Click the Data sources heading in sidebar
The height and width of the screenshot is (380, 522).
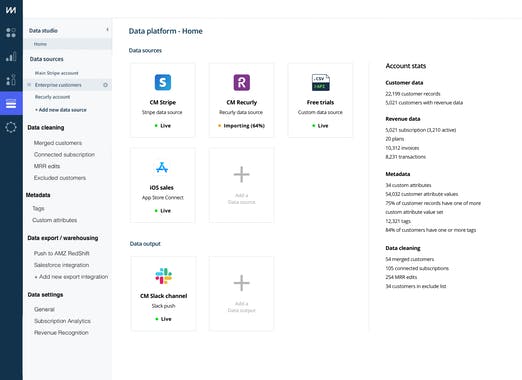click(x=46, y=59)
